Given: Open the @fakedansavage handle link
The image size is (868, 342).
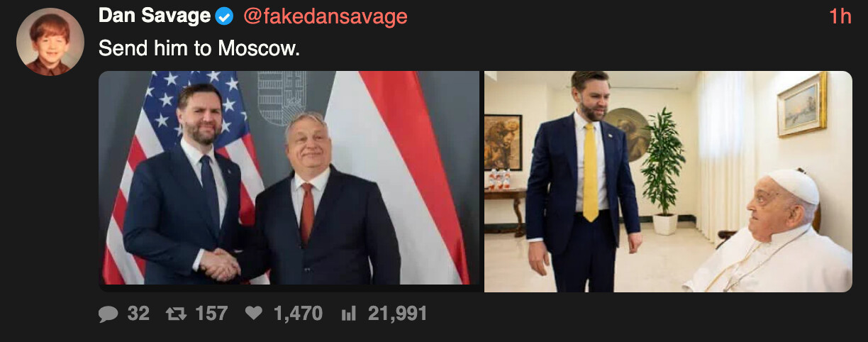Looking at the screenshot, I should [x=325, y=16].
